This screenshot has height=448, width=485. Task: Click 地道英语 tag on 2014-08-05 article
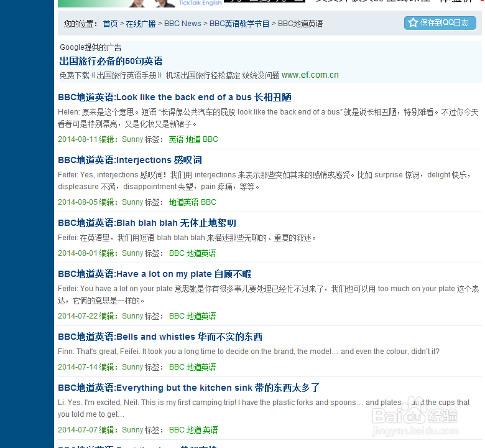(183, 202)
